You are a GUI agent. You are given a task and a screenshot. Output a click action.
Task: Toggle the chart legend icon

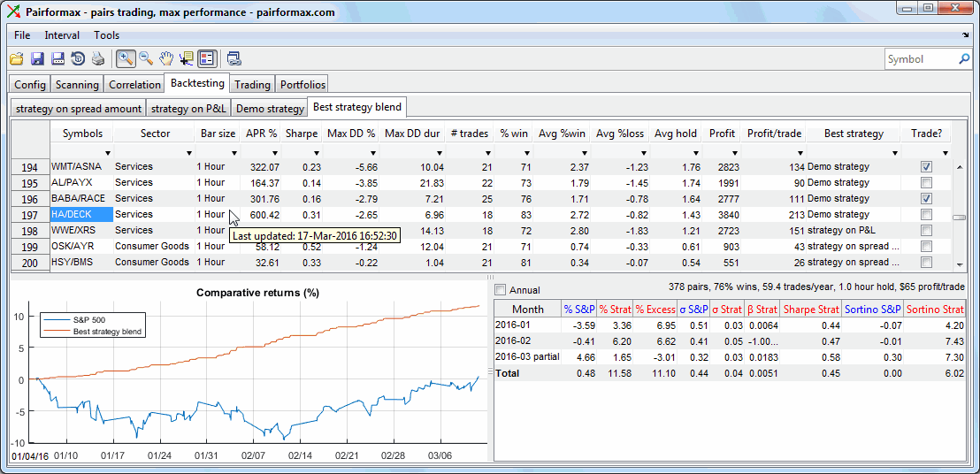(x=207, y=58)
